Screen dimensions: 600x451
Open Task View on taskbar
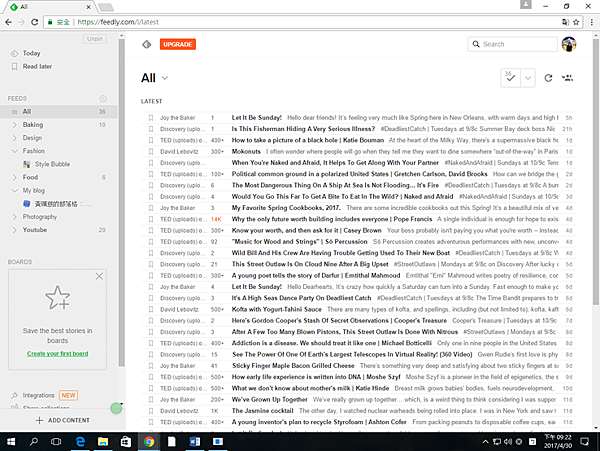56,442
